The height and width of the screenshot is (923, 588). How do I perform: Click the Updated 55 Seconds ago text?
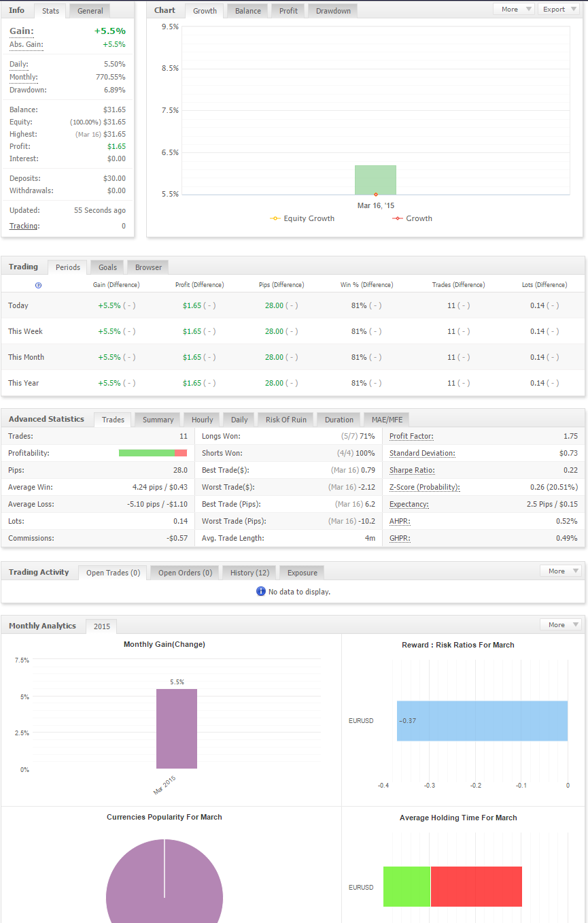coord(100,210)
